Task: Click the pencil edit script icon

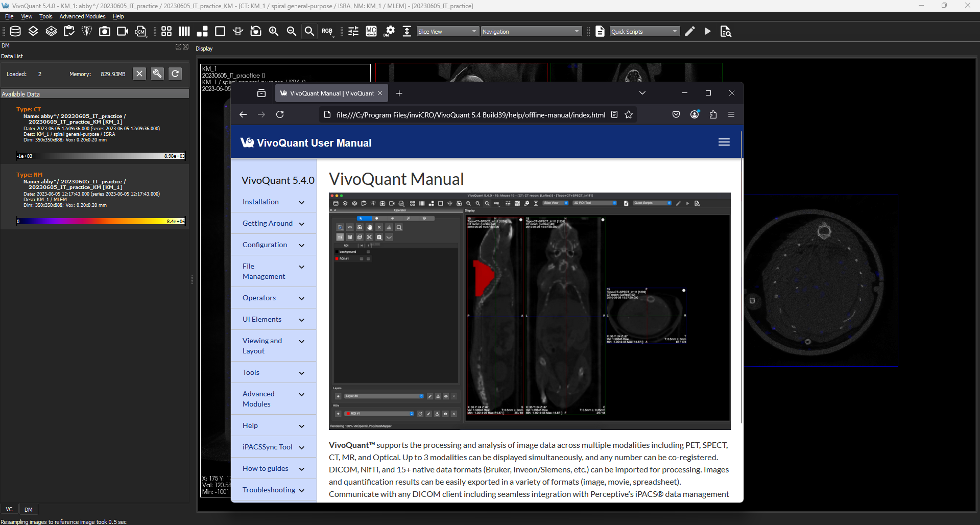Action: point(690,31)
